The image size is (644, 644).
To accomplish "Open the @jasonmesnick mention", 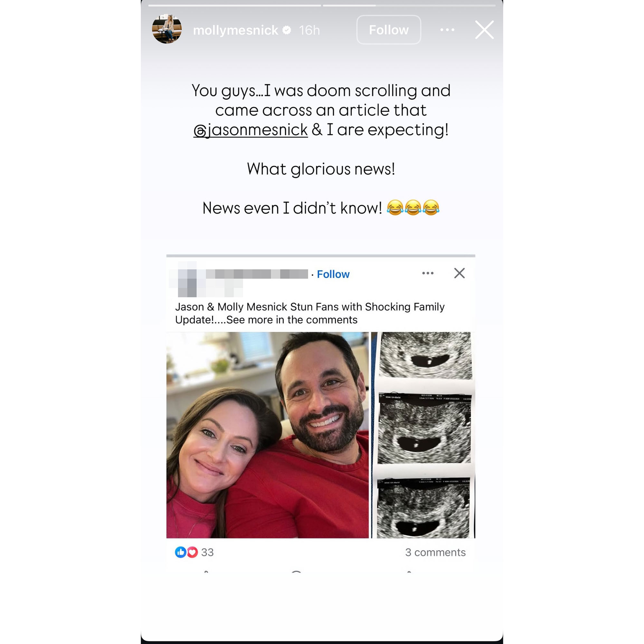I will click(x=251, y=130).
